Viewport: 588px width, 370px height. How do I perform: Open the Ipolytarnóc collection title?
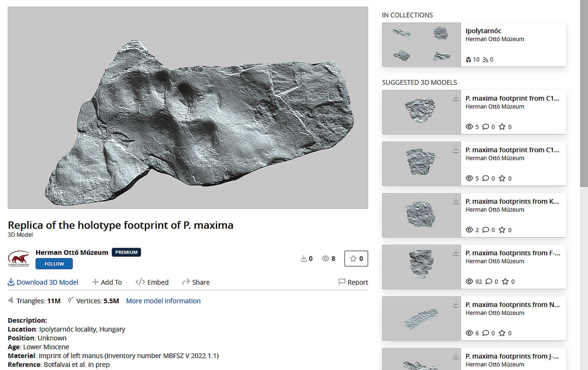(x=483, y=31)
